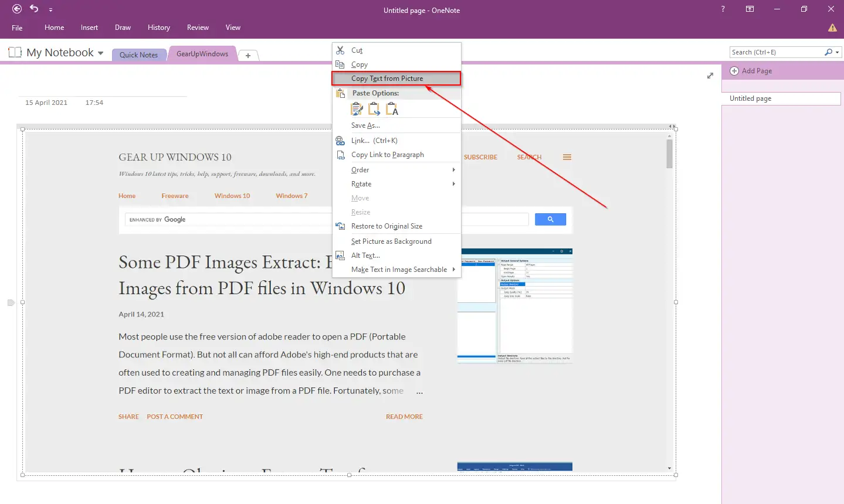Select Copy Link to Paragraph

point(396,155)
